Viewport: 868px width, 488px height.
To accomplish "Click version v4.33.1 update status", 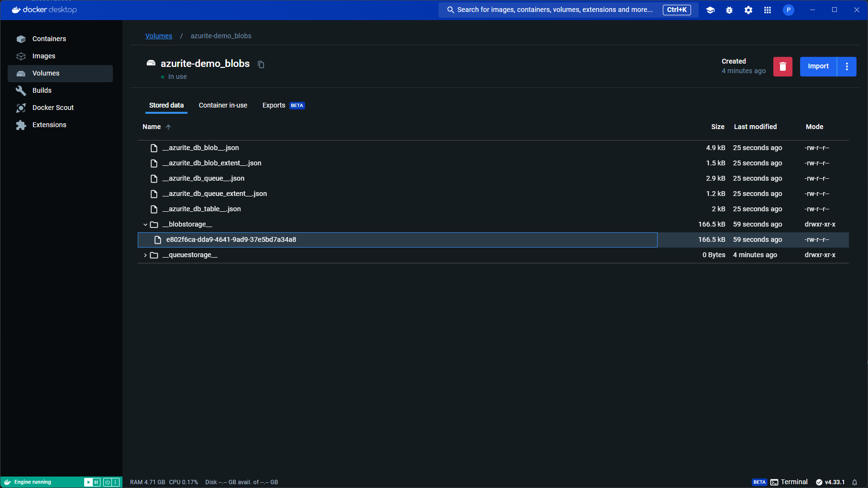I will click(x=830, y=482).
